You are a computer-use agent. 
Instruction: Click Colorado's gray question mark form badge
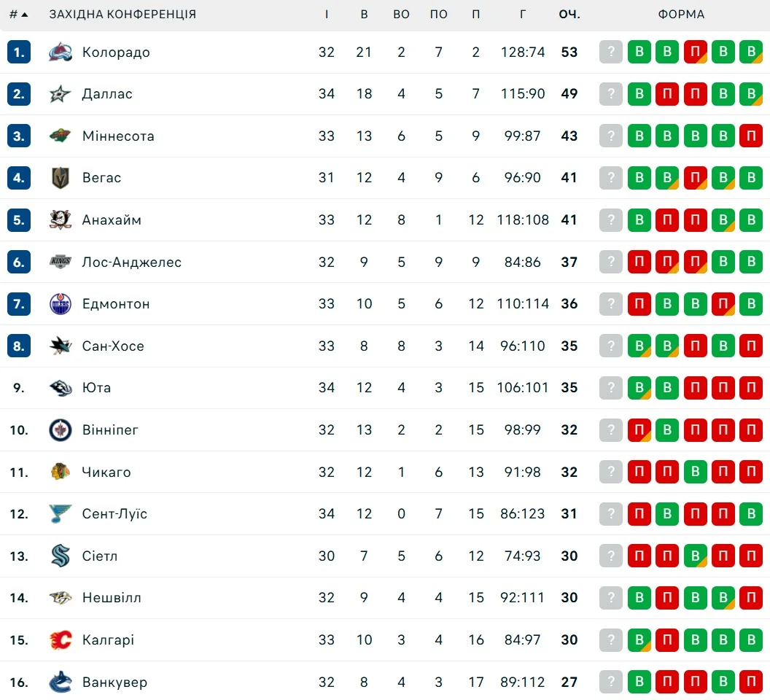click(611, 52)
